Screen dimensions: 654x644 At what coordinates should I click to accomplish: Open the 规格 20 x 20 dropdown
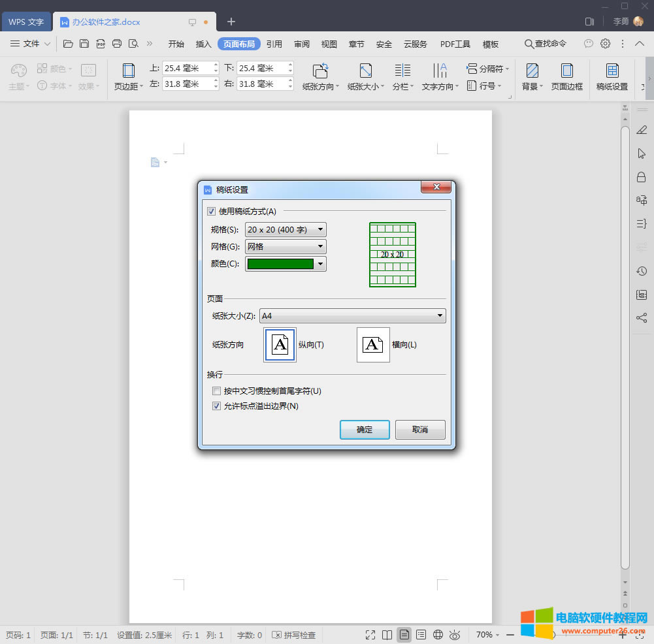click(286, 229)
